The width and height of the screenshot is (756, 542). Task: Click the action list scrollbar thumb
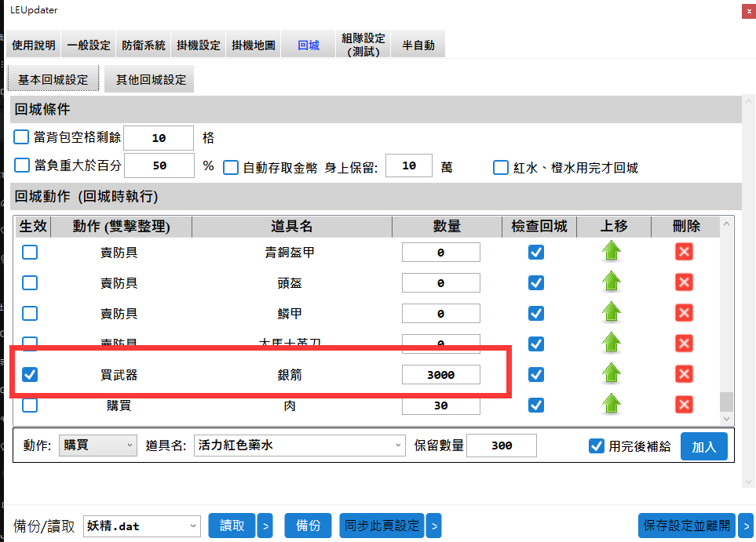tap(726, 402)
